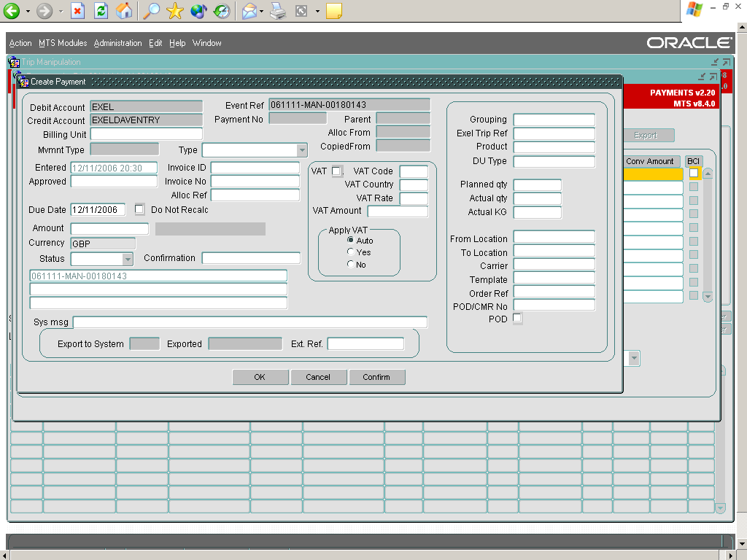The width and height of the screenshot is (747, 560).
Task: Open the dropdown behind the dialog's right edge
Action: [634, 358]
